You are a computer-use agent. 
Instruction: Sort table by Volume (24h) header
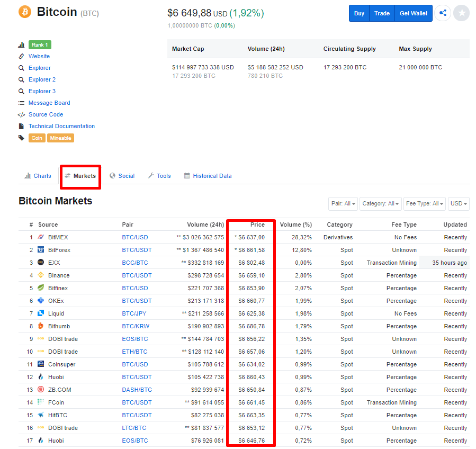click(205, 224)
